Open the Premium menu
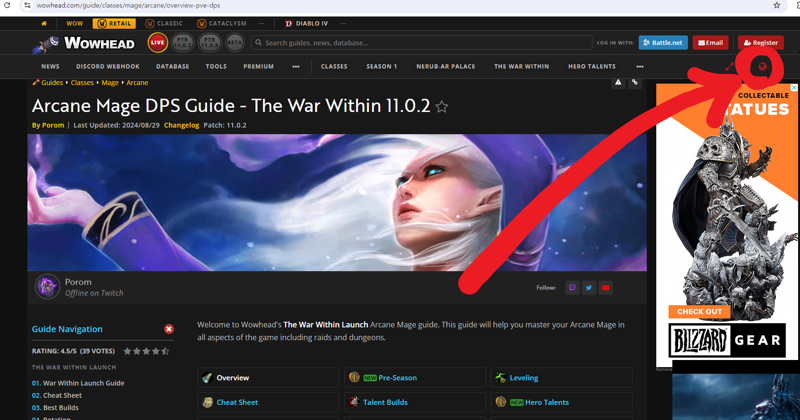Viewport: 800px width, 420px height. [259, 66]
